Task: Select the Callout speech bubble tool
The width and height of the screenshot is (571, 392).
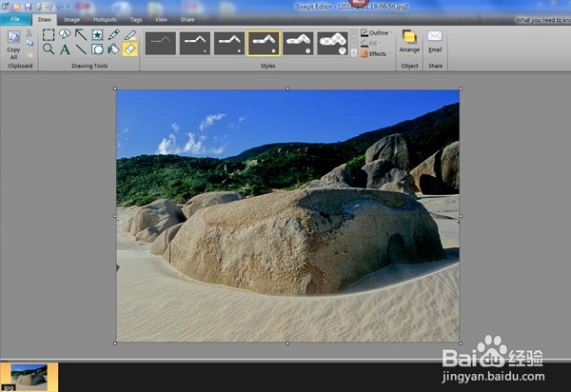Action: pyautogui.click(x=65, y=35)
